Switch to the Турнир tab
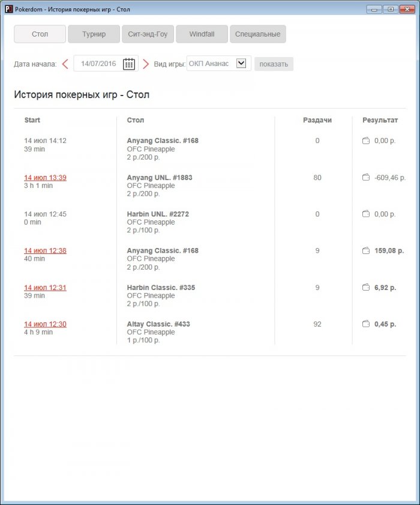The height and width of the screenshot is (505, 420). 94,34
